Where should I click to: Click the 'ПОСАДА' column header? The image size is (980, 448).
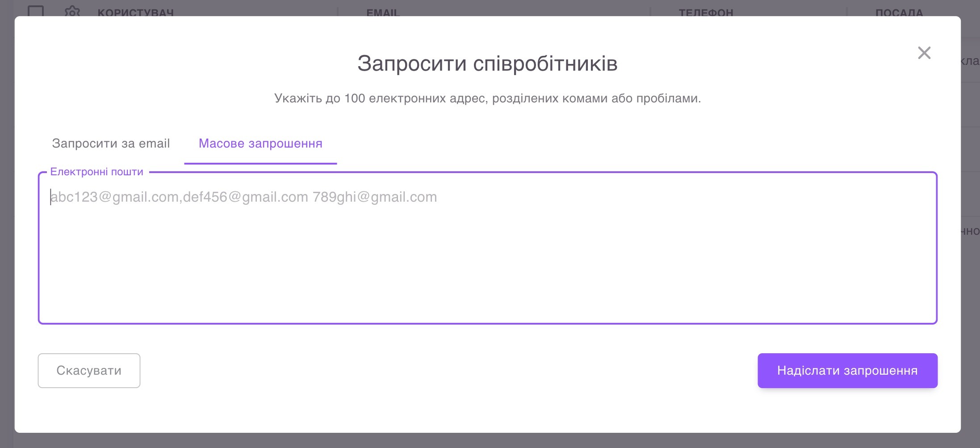click(x=899, y=13)
